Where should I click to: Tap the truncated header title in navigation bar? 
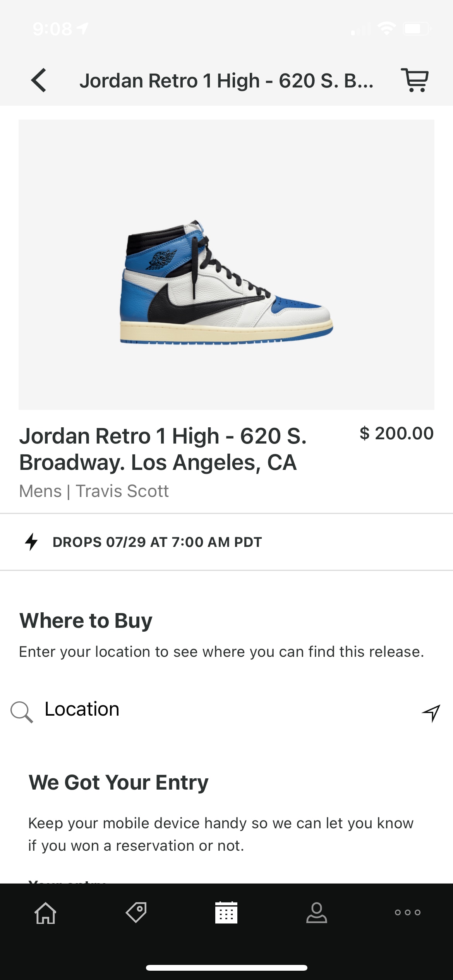click(226, 81)
